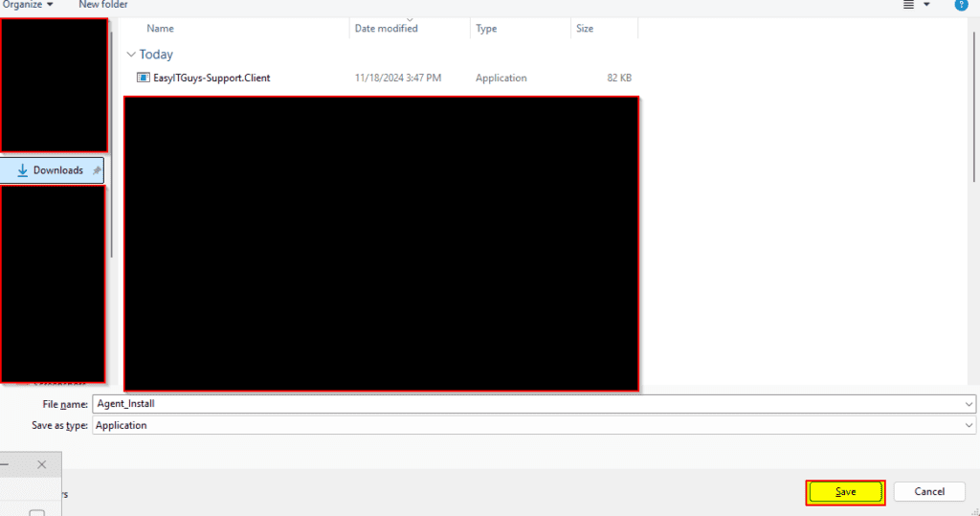This screenshot has width=980, height=516.
Task: Expand the view options dropdown arrow
Action: coord(926,5)
